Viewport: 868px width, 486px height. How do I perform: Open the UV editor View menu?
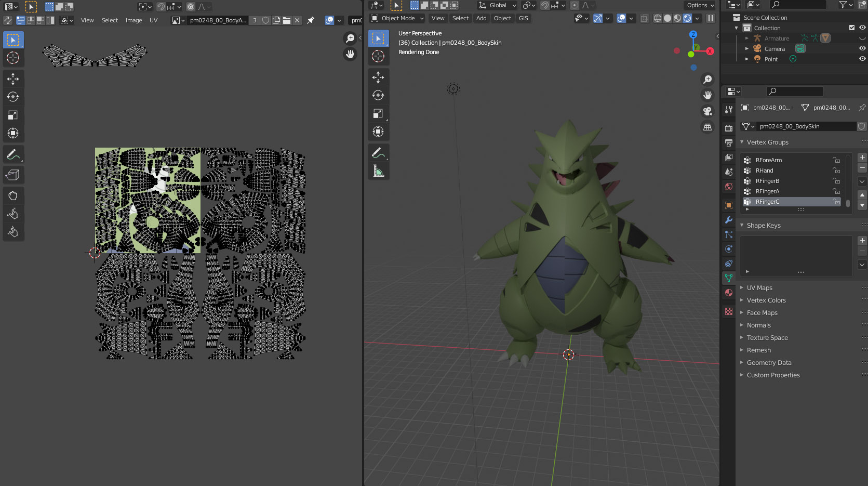point(87,20)
